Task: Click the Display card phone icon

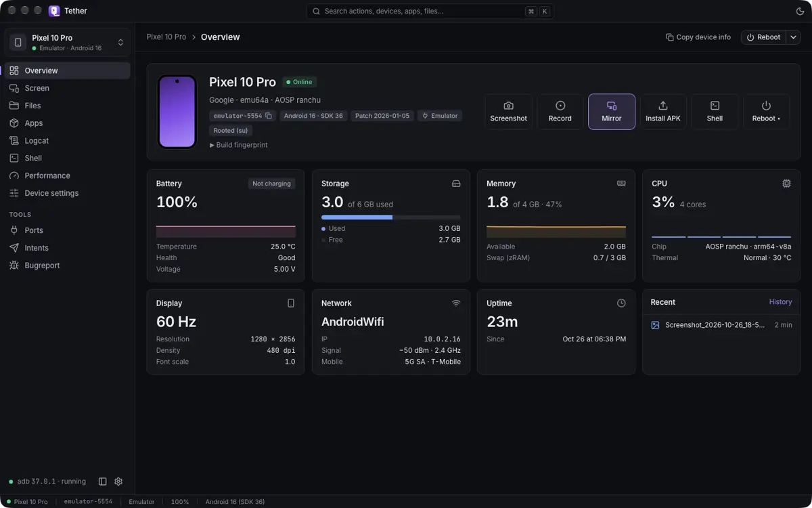Action: [291, 303]
